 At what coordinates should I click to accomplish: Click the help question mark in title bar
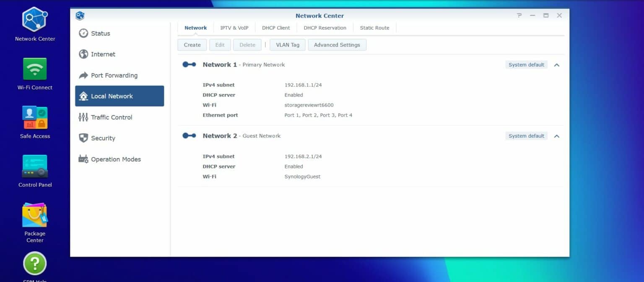[519, 16]
